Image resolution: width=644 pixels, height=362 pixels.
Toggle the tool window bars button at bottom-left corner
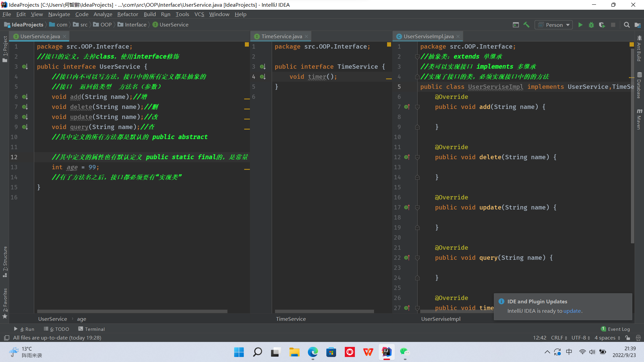coord(6,338)
